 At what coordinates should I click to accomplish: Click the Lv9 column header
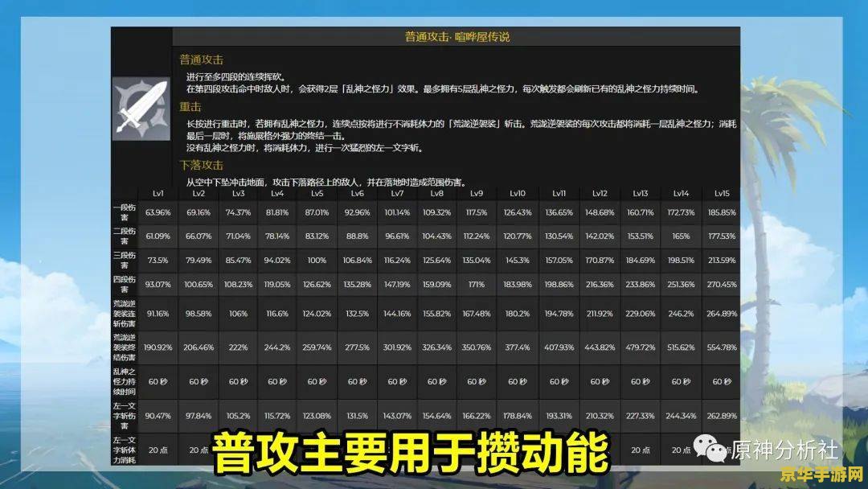pyautogui.click(x=476, y=193)
